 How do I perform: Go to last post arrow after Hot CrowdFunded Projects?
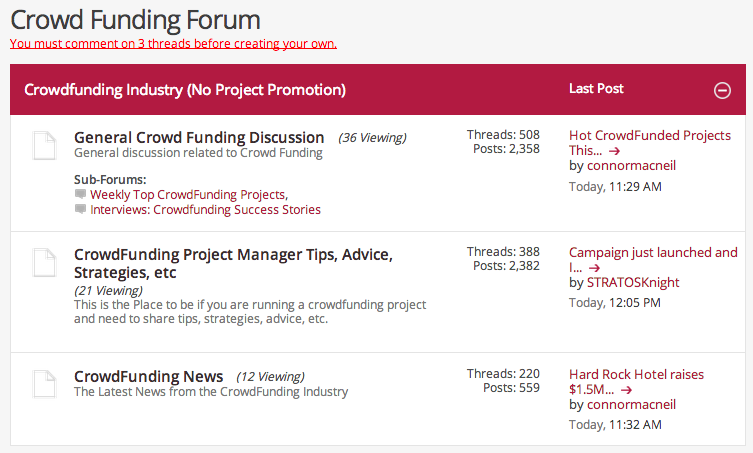[616, 152]
